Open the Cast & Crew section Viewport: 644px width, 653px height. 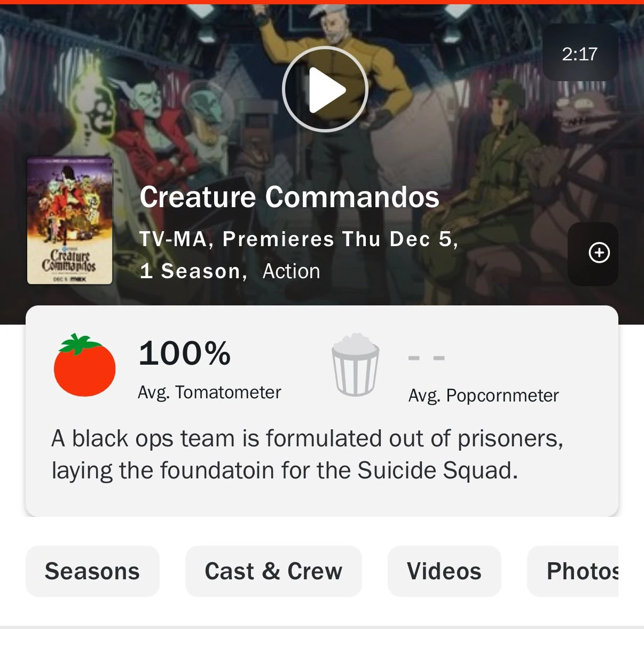pyautogui.click(x=273, y=571)
